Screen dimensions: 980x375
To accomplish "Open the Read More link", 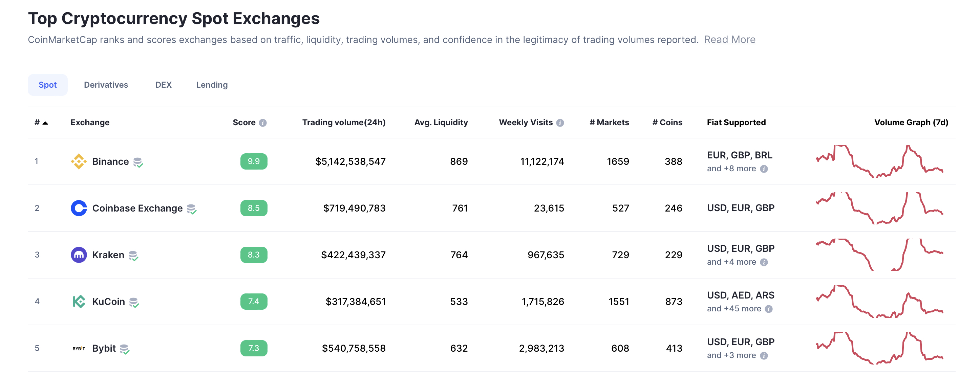I will 729,40.
